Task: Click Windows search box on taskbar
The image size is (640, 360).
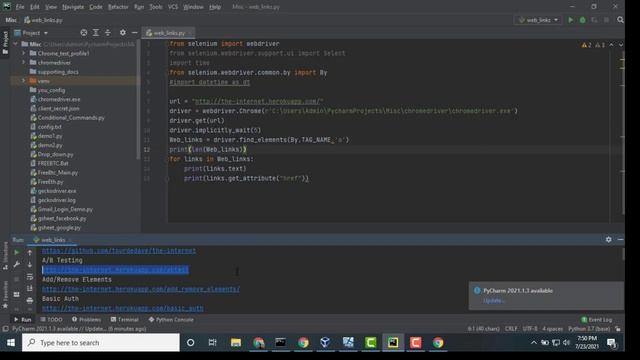Action: coord(101,342)
